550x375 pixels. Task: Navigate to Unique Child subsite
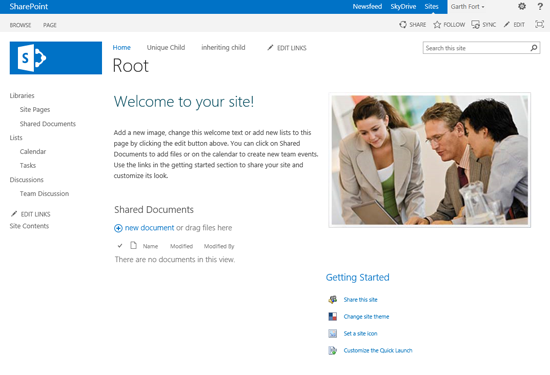tap(166, 47)
